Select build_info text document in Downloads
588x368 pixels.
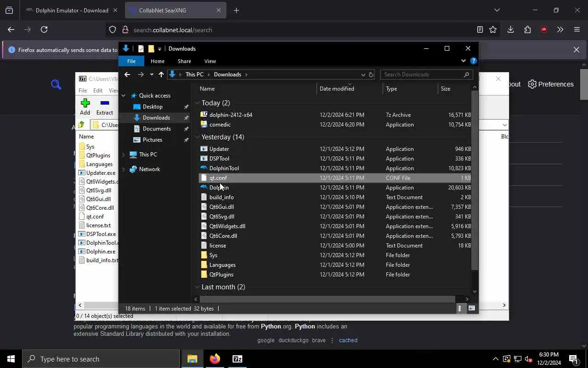coord(221,197)
